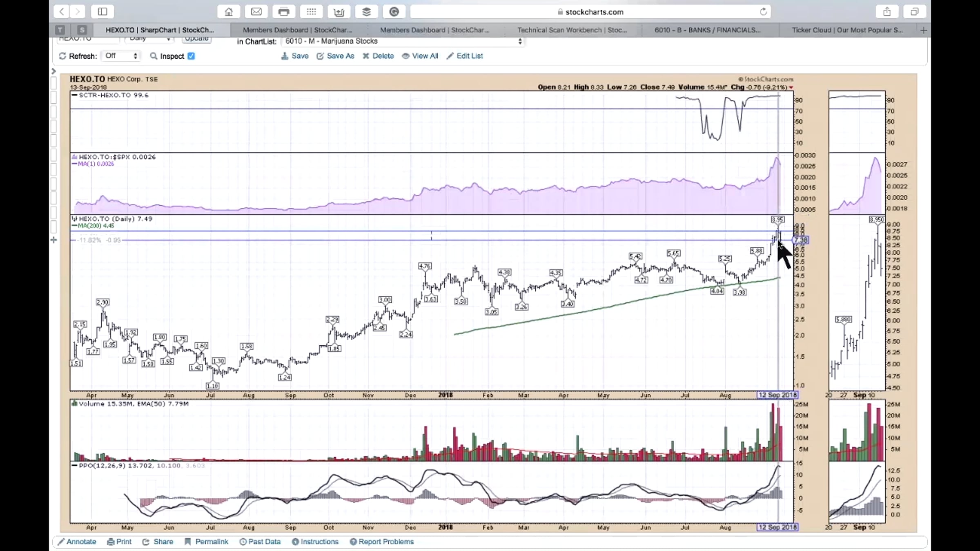The height and width of the screenshot is (551, 980).
Task: Click the MA(1) 0.0026 legend
Action: pos(93,164)
